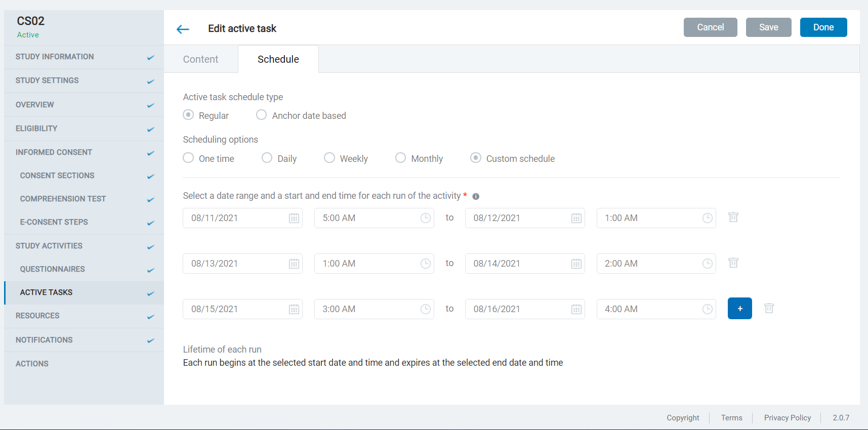Screen dimensions: 868x430
Task: Show info tooltip next to date range label
Action: coord(476,196)
